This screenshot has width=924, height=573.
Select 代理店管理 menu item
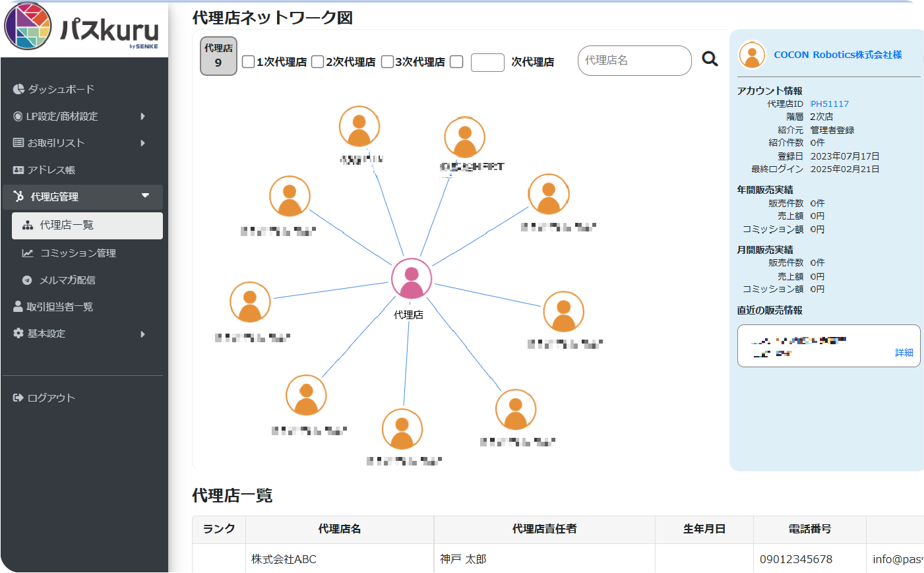(x=82, y=196)
